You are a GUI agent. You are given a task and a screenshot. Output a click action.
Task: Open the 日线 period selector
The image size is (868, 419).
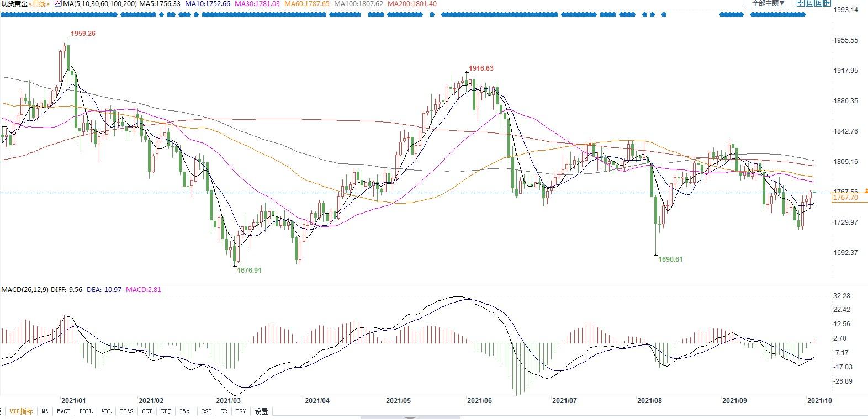(39, 4)
